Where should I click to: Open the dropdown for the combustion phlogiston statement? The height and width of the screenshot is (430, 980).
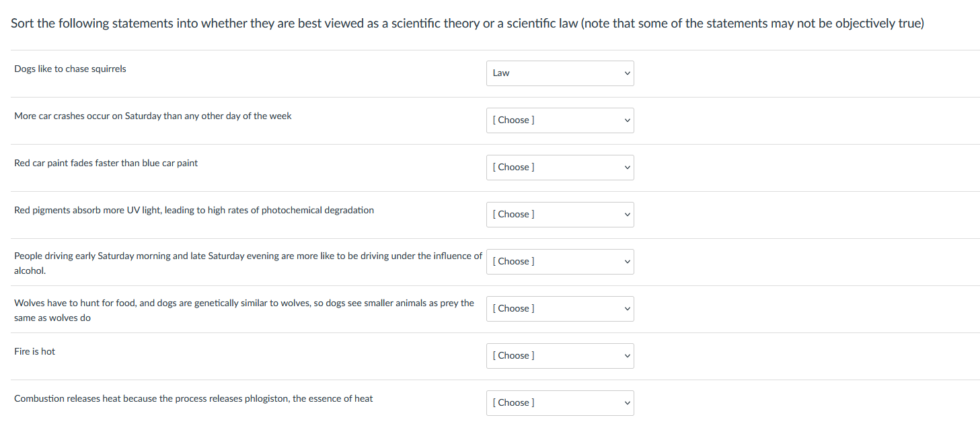pos(560,402)
